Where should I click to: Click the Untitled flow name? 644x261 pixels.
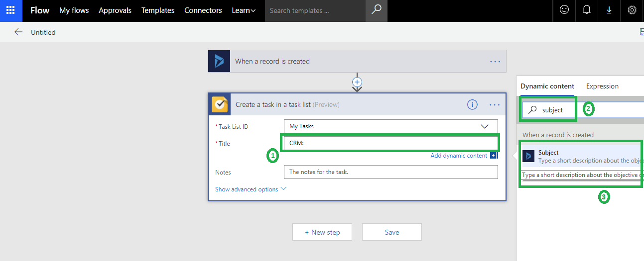tap(43, 32)
